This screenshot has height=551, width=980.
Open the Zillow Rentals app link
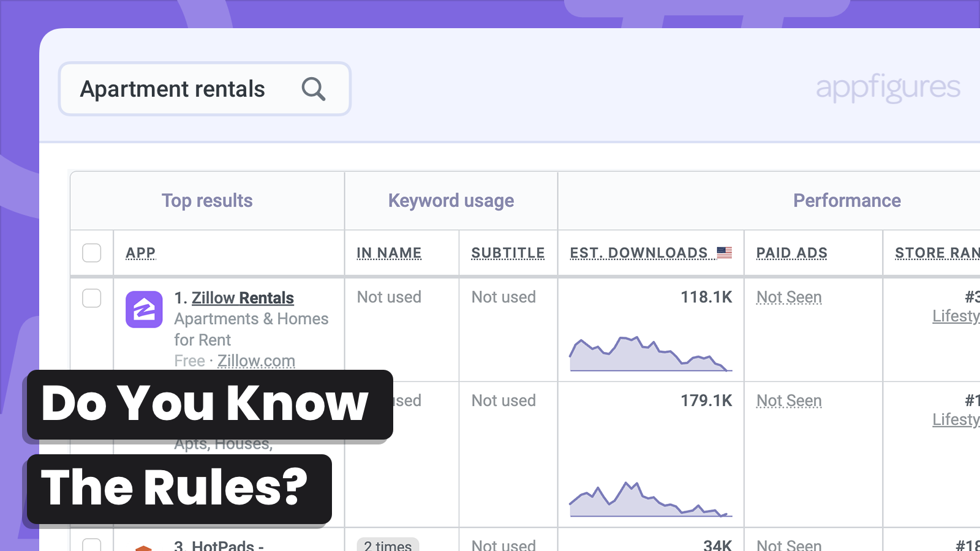coord(243,298)
